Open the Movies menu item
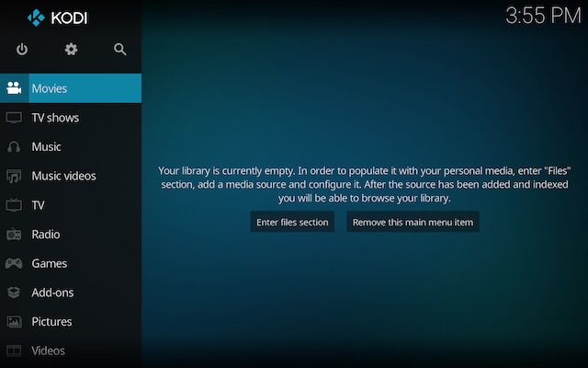The image size is (588, 368). click(x=71, y=88)
